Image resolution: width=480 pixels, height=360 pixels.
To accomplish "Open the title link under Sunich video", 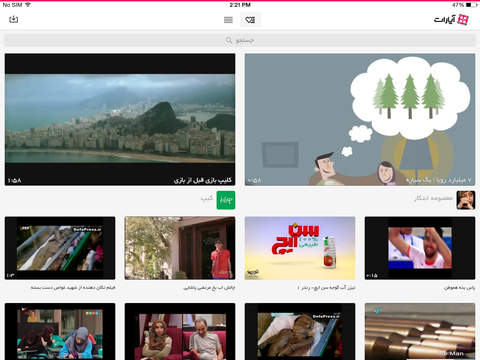I will (326, 287).
